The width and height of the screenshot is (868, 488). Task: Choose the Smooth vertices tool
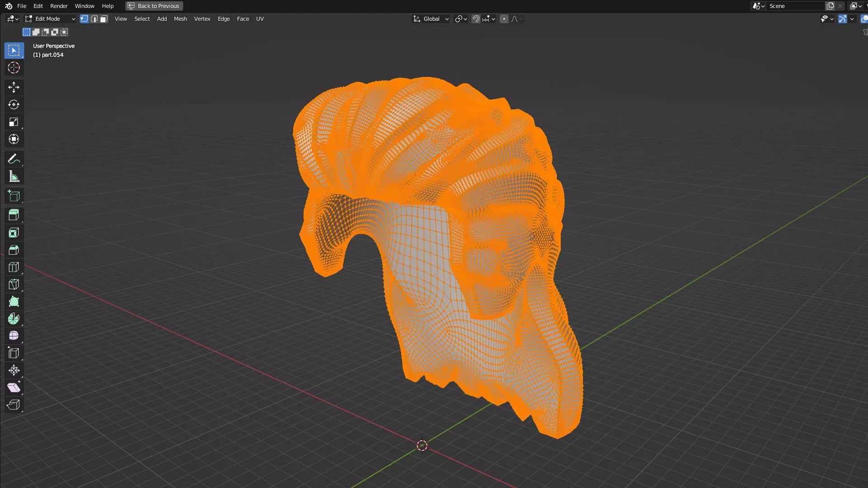pyautogui.click(x=14, y=336)
